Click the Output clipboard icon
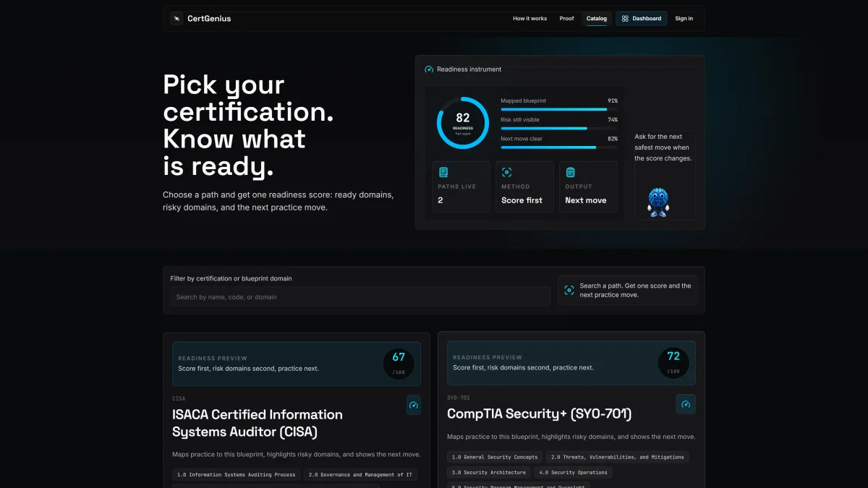Viewport: 868px width, 488px height. (570, 172)
